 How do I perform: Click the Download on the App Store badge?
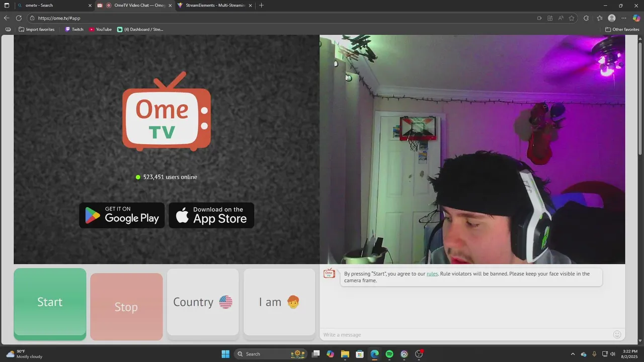[211, 215]
